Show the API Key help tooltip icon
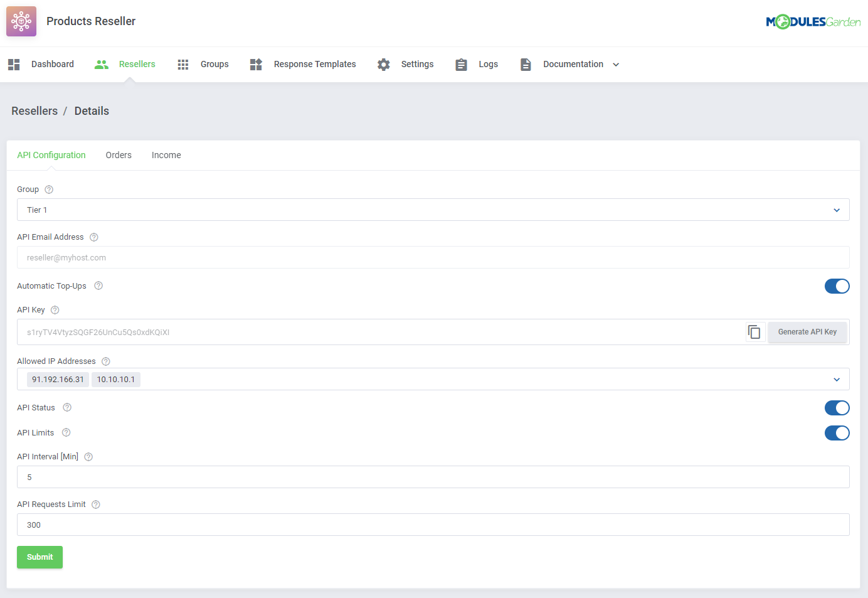 pos(55,309)
